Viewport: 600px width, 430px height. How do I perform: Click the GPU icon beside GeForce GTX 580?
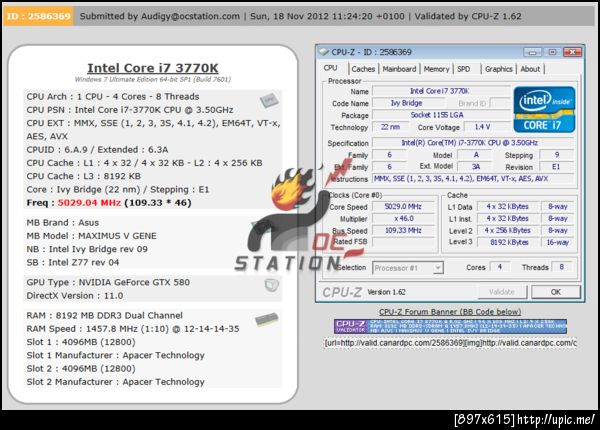272,285
